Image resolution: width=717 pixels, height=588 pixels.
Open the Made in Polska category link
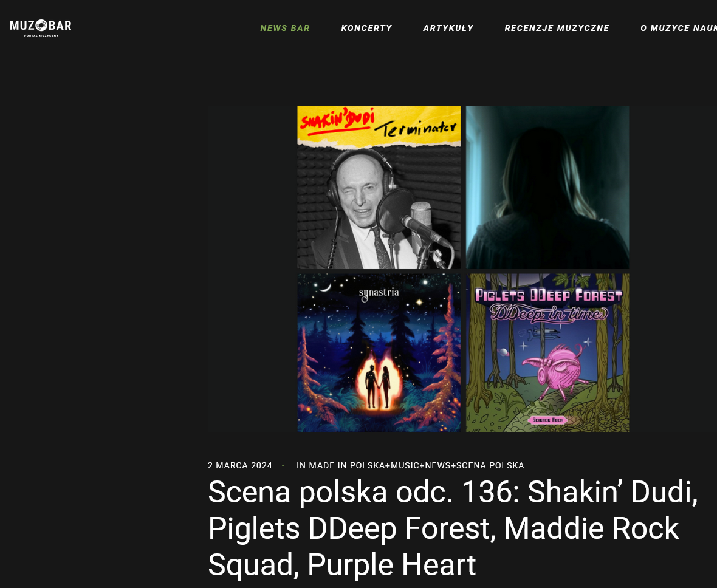click(346, 465)
